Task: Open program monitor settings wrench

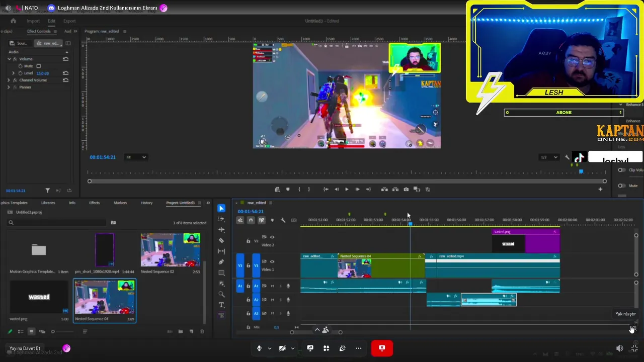Action: [567, 157]
